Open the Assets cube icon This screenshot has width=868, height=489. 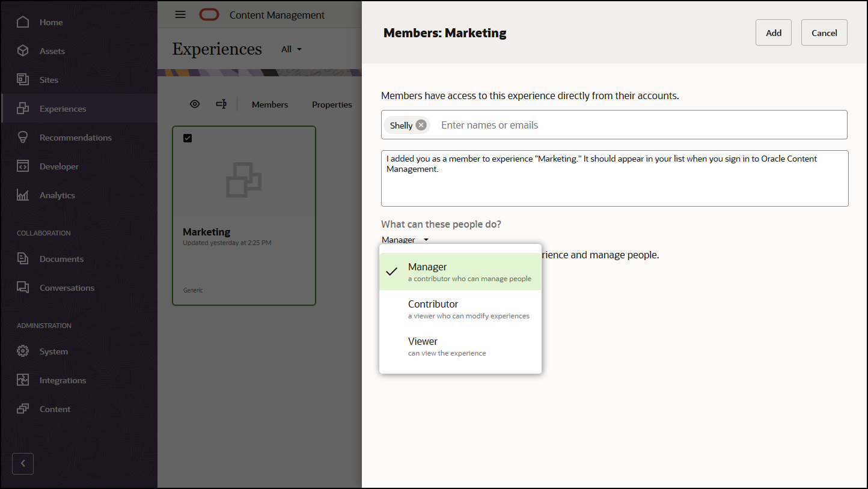pyautogui.click(x=23, y=51)
